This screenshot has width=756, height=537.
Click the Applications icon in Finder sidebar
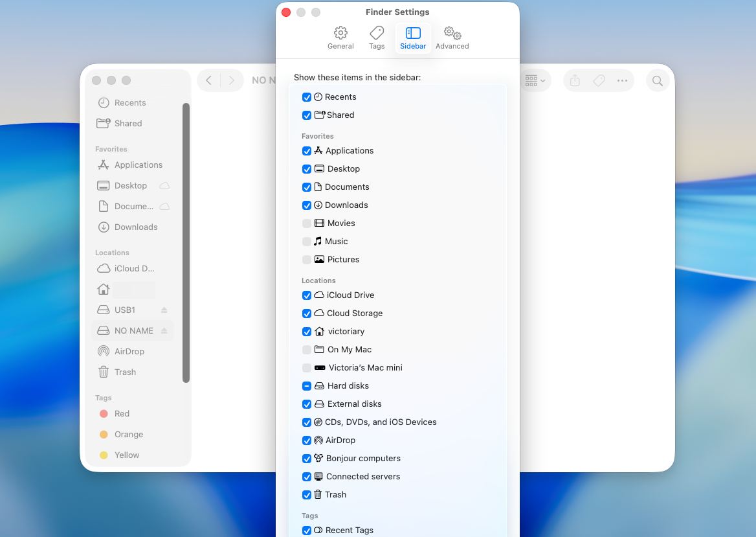coord(103,165)
